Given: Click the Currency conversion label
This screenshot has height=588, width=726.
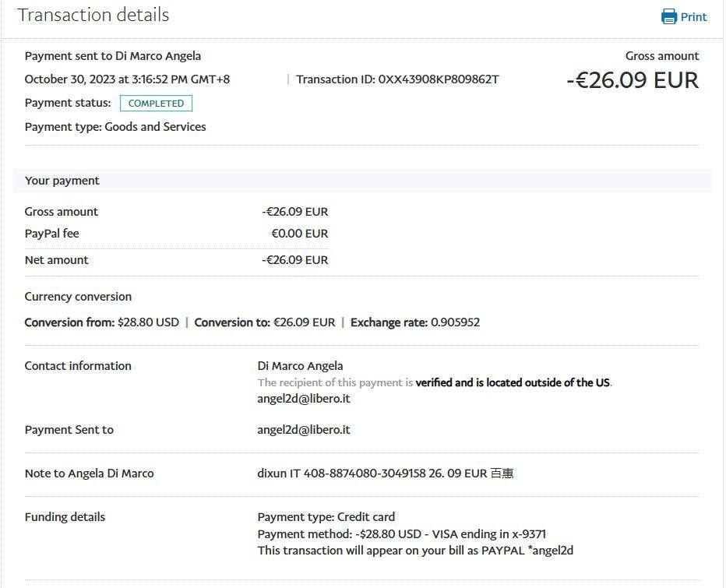Looking at the screenshot, I should (x=78, y=297).
